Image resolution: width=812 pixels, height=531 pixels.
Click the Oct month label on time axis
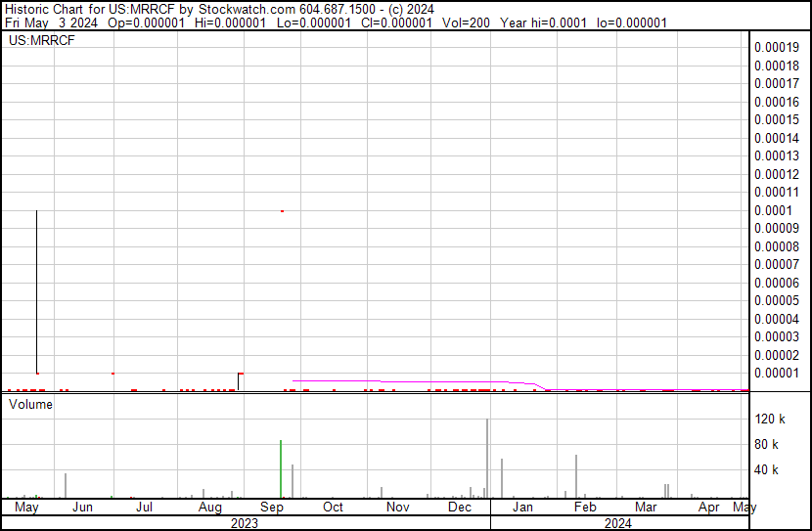point(333,507)
